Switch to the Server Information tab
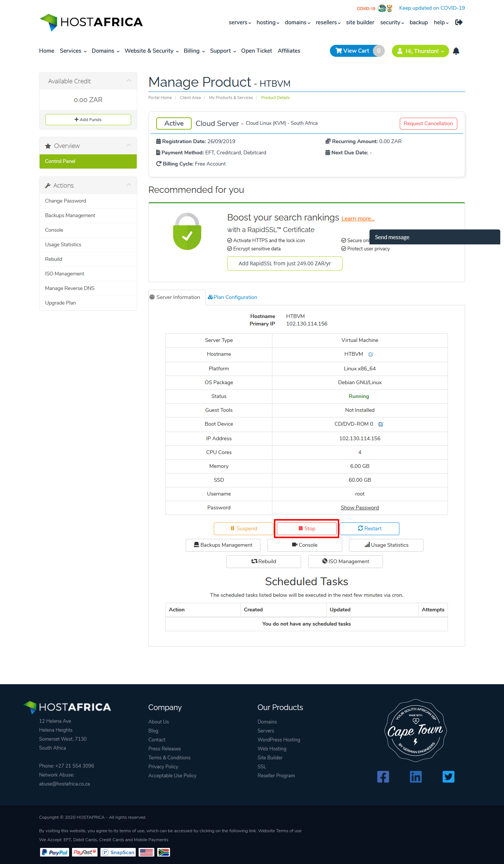This screenshot has width=504, height=864. coord(177,297)
